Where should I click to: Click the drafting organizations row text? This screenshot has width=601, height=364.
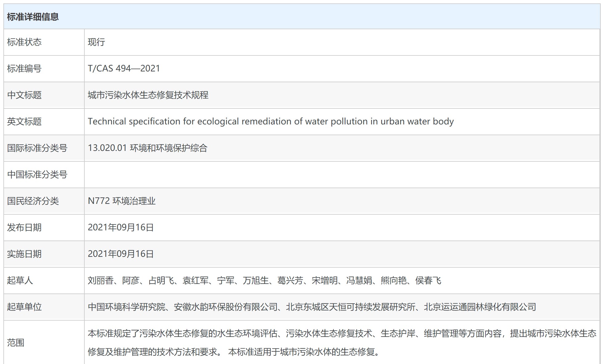click(312, 307)
